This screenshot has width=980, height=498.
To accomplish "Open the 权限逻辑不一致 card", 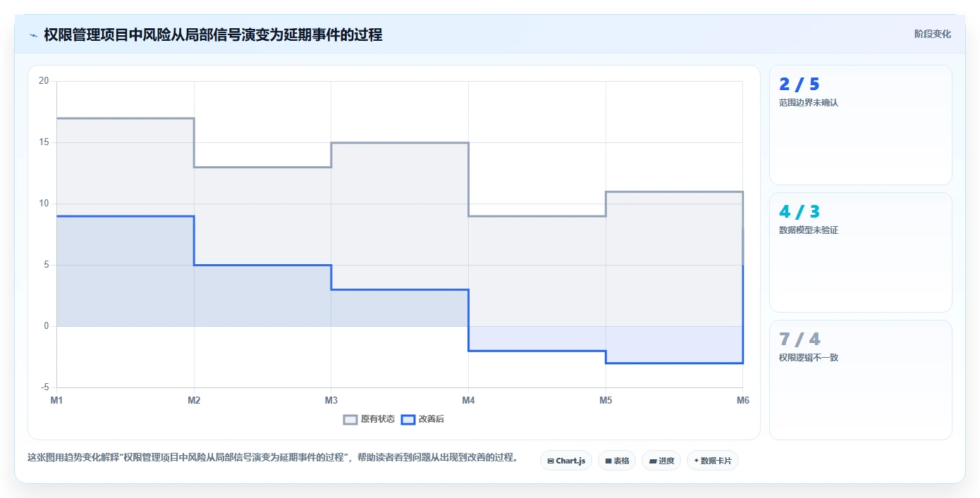I will click(x=860, y=380).
